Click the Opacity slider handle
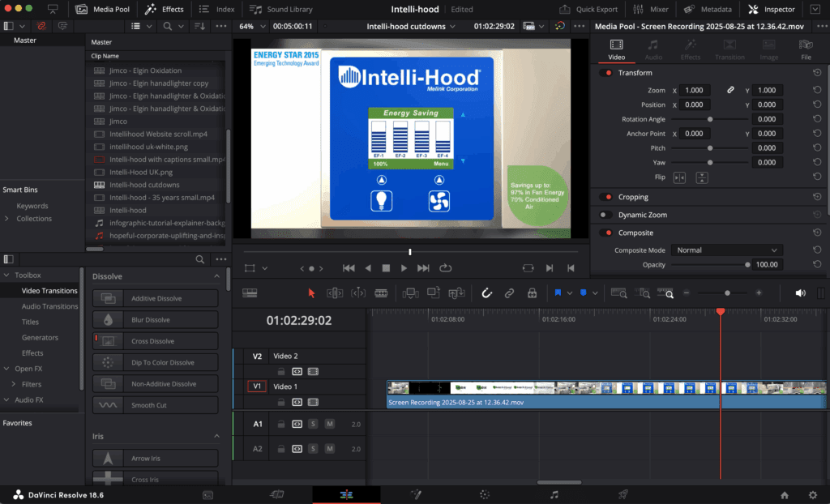The width and height of the screenshot is (830, 504). [747, 265]
